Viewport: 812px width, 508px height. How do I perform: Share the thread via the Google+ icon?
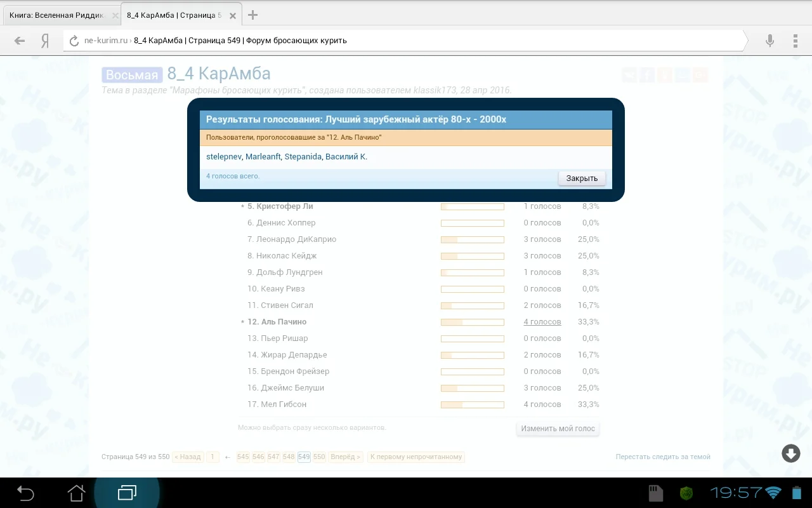click(x=700, y=74)
